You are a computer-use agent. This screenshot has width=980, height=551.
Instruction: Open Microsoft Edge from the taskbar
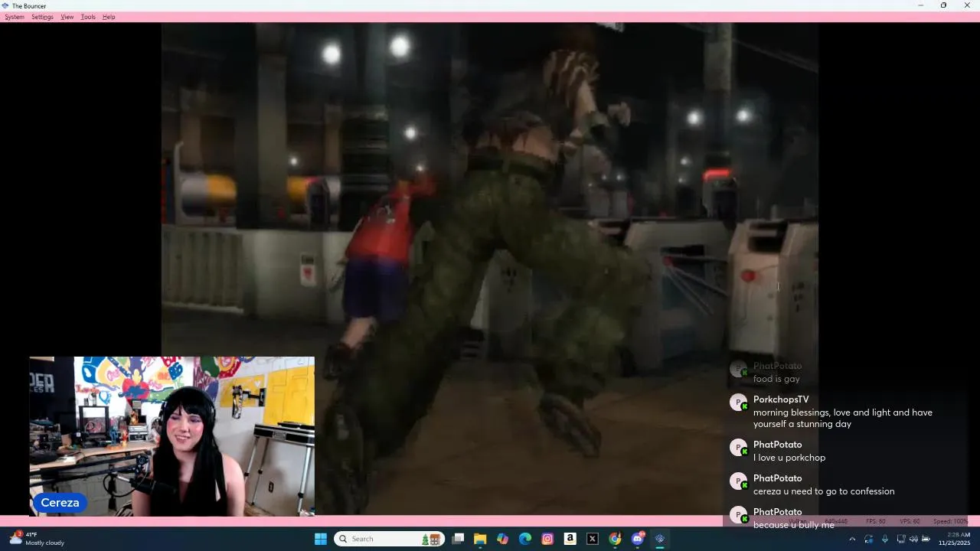pyautogui.click(x=525, y=539)
